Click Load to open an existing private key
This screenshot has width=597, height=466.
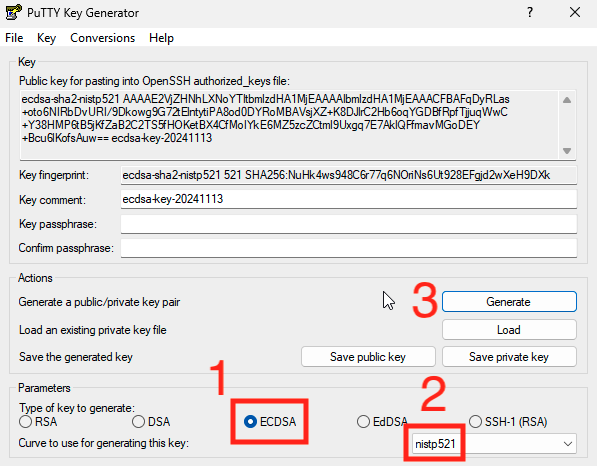tap(509, 329)
